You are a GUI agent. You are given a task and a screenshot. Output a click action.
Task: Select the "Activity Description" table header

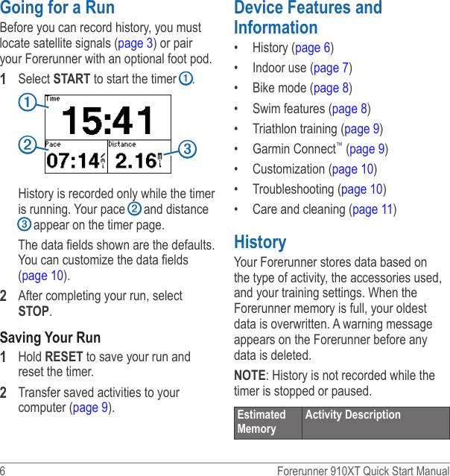tap(376, 423)
